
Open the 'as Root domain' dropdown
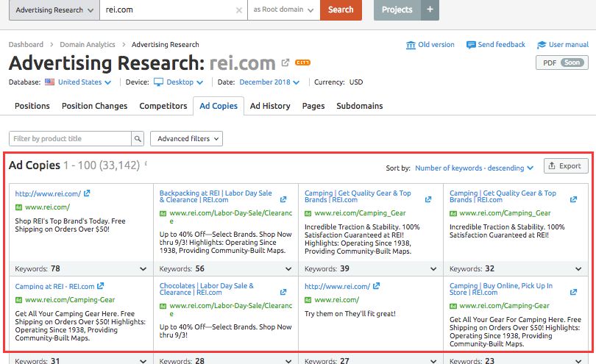coord(283,10)
